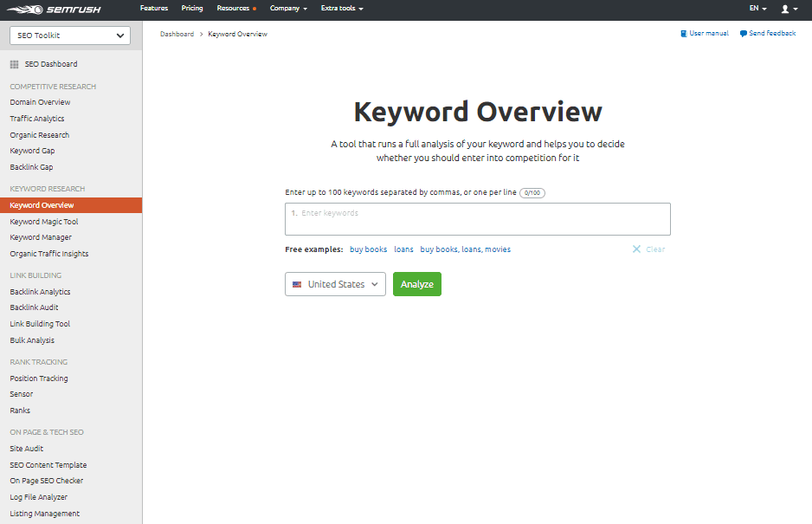This screenshot has height=524, width=812.
Task: Open SEO Content Template
Action: point(48,465)
